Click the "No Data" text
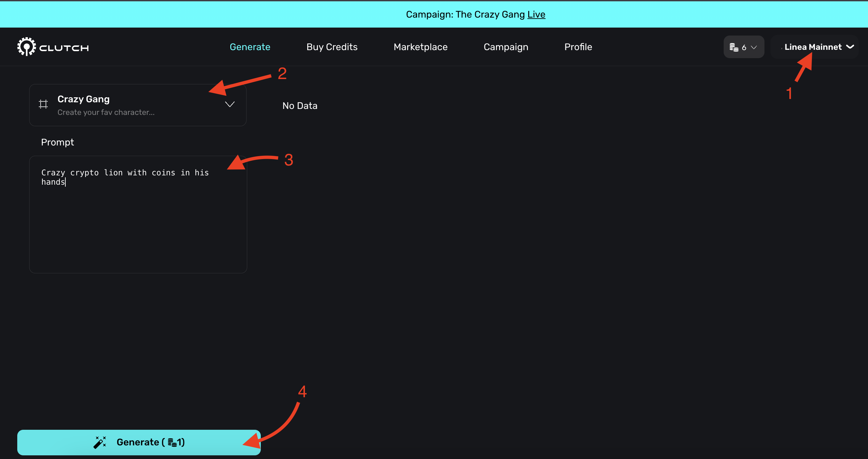This screenshot has height=459, width=868. 300,106
